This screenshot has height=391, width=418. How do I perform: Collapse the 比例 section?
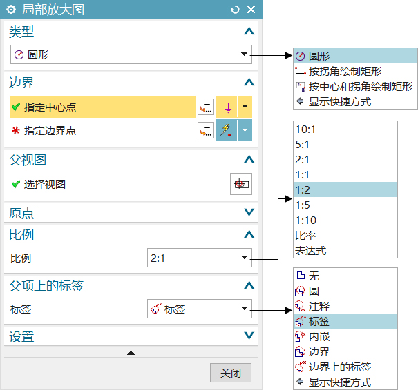tap(249, 235)
